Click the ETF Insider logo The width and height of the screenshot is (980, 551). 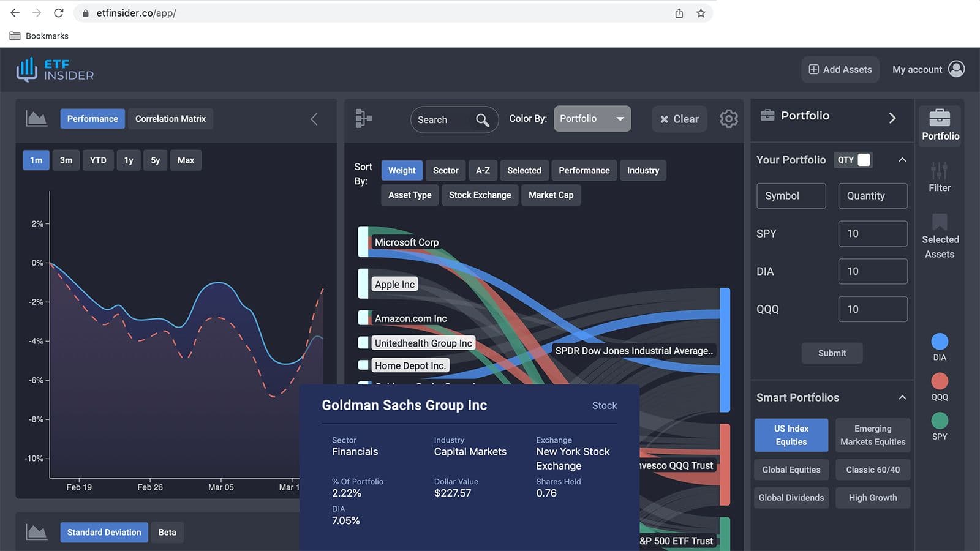point(55,70)
